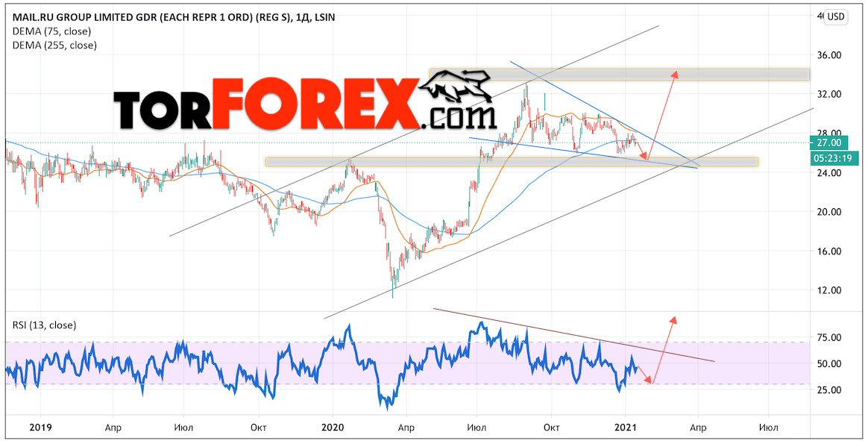The height and width of the screenshot is (441, 868).
Task: Click the RSI (13, close) indicator label
Action: pos(44,325)
